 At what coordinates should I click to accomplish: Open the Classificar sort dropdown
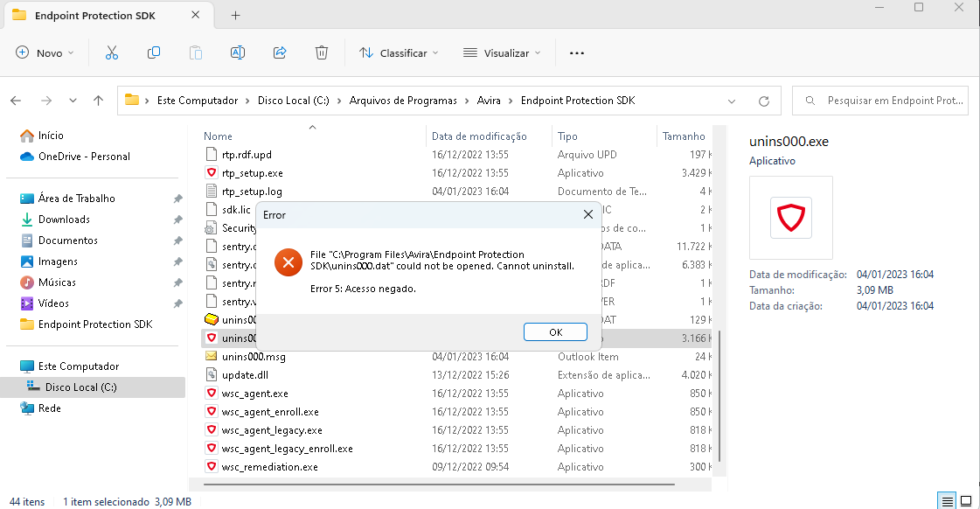399,53
